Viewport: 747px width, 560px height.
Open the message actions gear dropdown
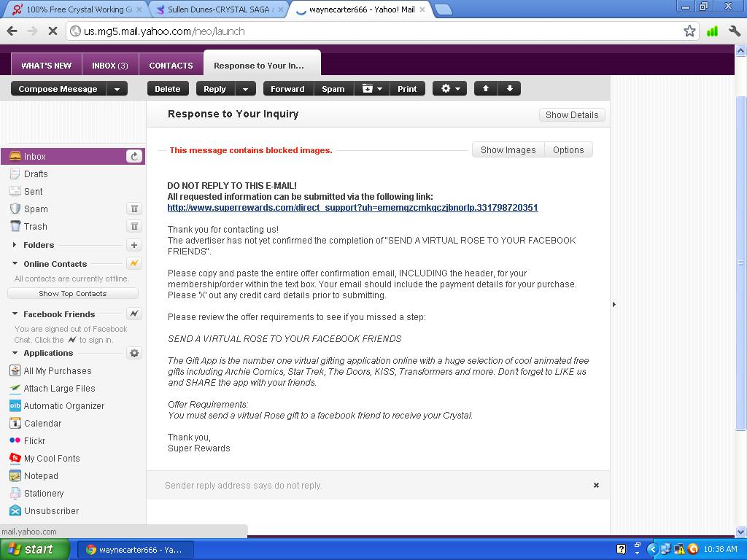click(x=449, y=88)
